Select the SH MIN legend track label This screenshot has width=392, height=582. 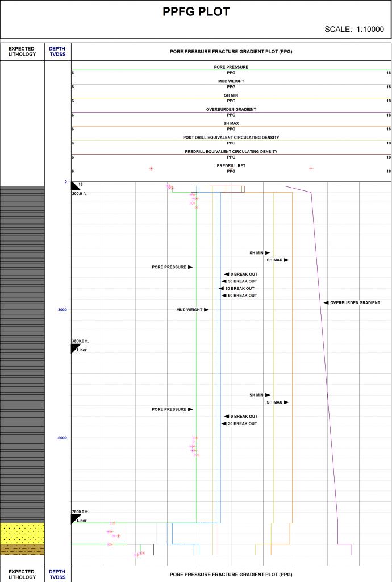[x=231, y=95]
